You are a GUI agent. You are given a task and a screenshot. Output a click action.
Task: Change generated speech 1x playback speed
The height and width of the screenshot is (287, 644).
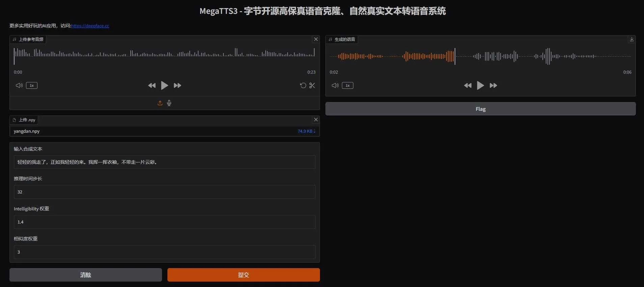(348, 85)
